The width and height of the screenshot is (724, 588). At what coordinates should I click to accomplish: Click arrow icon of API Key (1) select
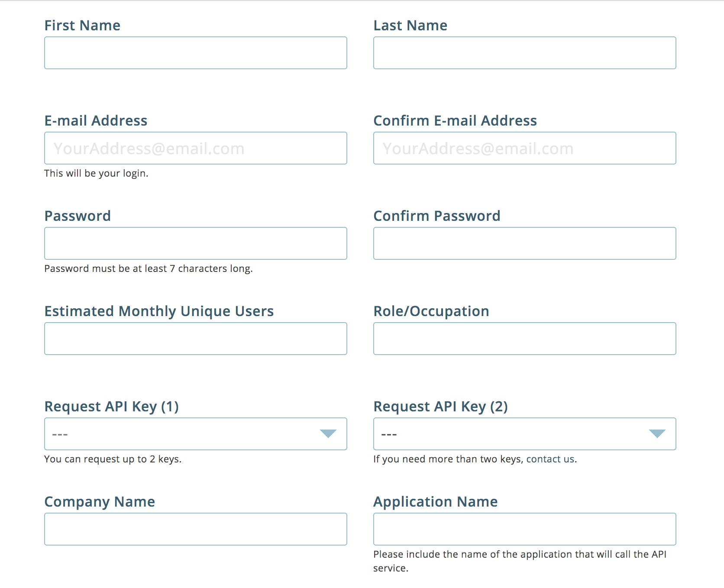(328, 433)
